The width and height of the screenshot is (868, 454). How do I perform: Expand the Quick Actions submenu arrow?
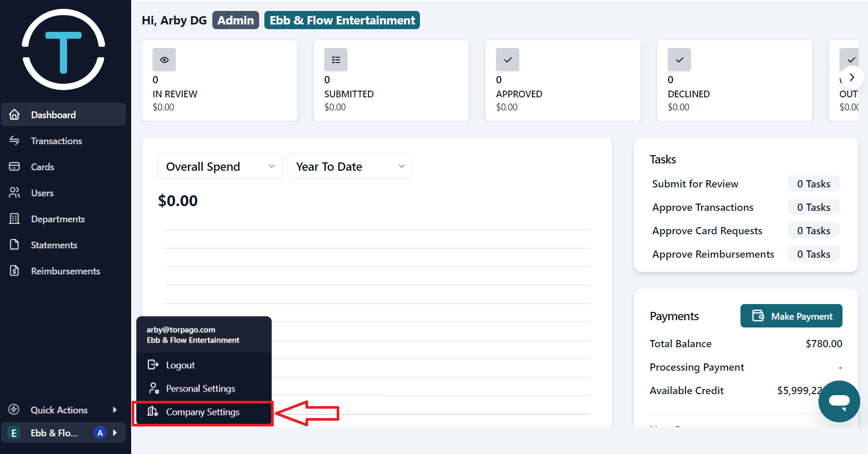click(115, 410)
